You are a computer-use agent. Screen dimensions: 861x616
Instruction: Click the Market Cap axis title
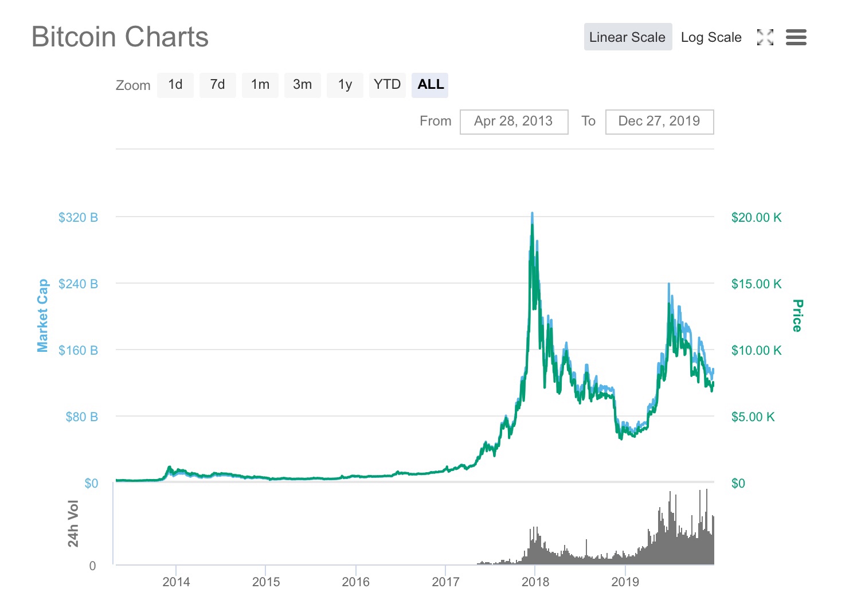coord(42,315)
